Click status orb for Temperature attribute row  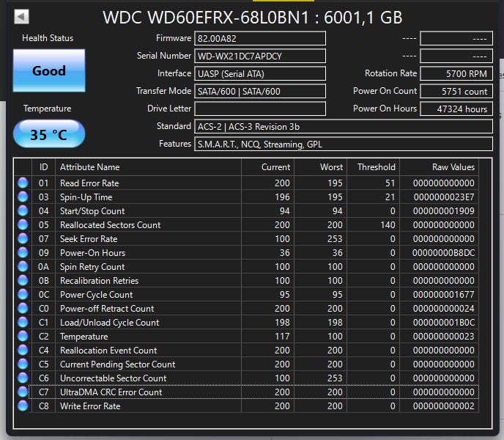tap(23, 337)
